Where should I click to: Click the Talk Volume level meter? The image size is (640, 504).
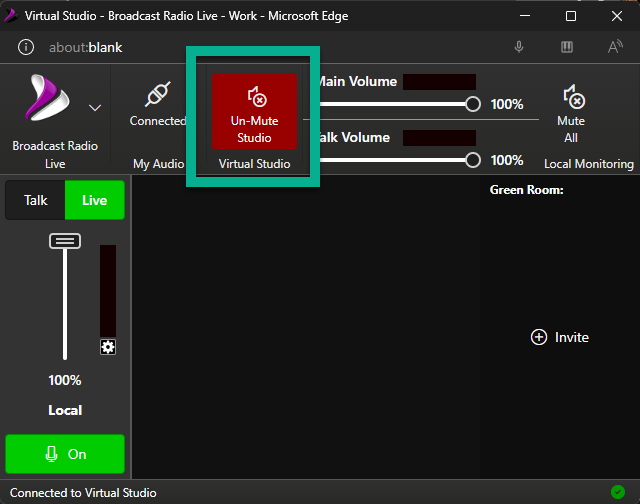click(x=439, y=138)
